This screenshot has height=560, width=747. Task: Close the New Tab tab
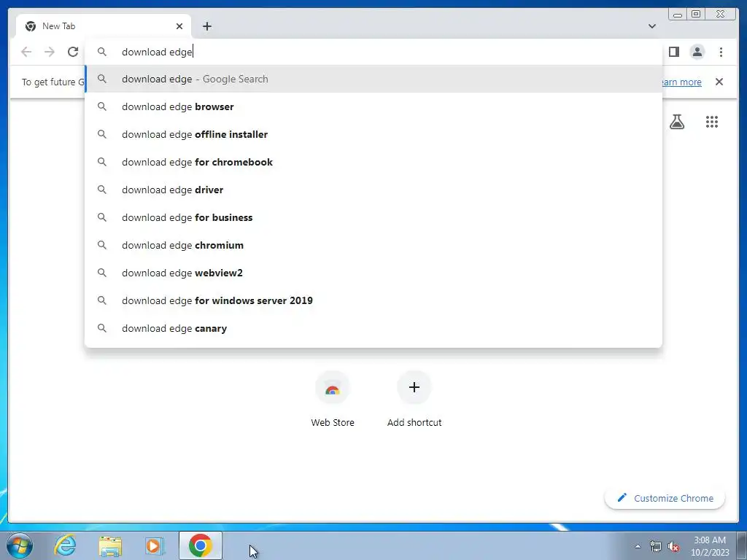tap(179, 26)
